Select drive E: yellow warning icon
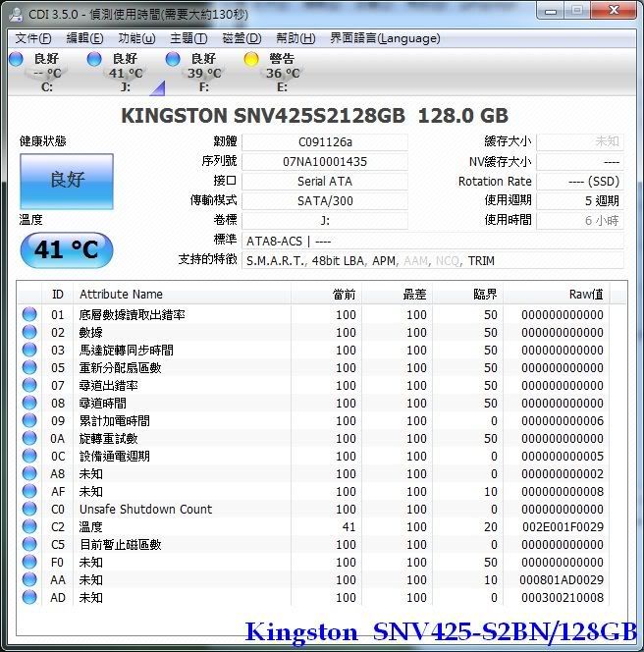Viewport: 644px width, 652px height. click(251, 59)
